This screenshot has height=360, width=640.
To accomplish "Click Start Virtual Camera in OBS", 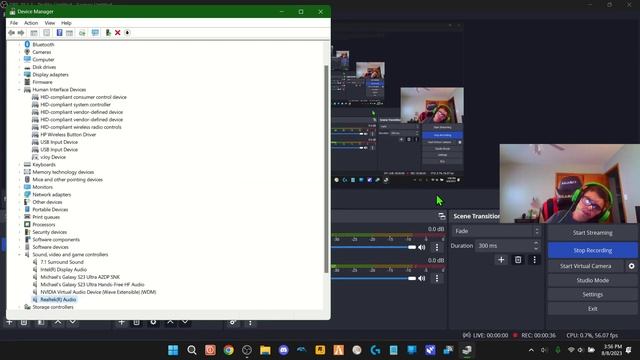I will 586,266.
